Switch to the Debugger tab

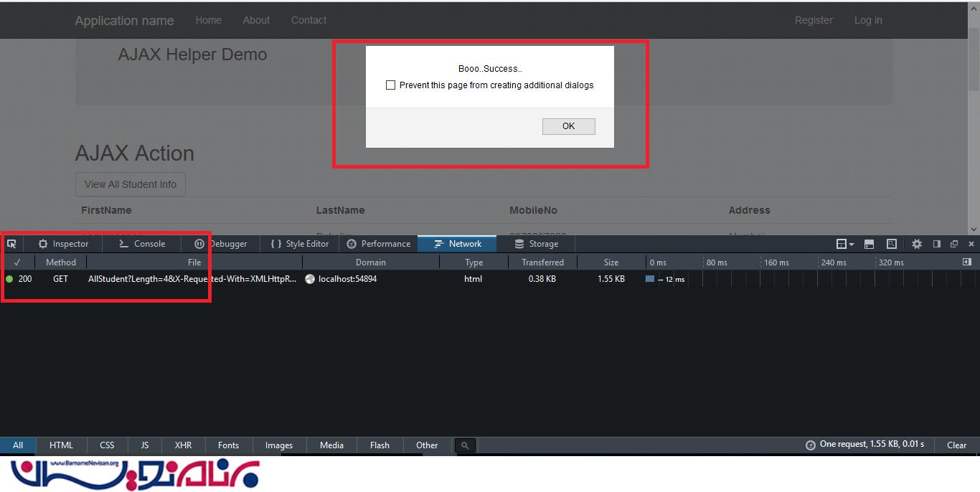(x=221, y=244)
